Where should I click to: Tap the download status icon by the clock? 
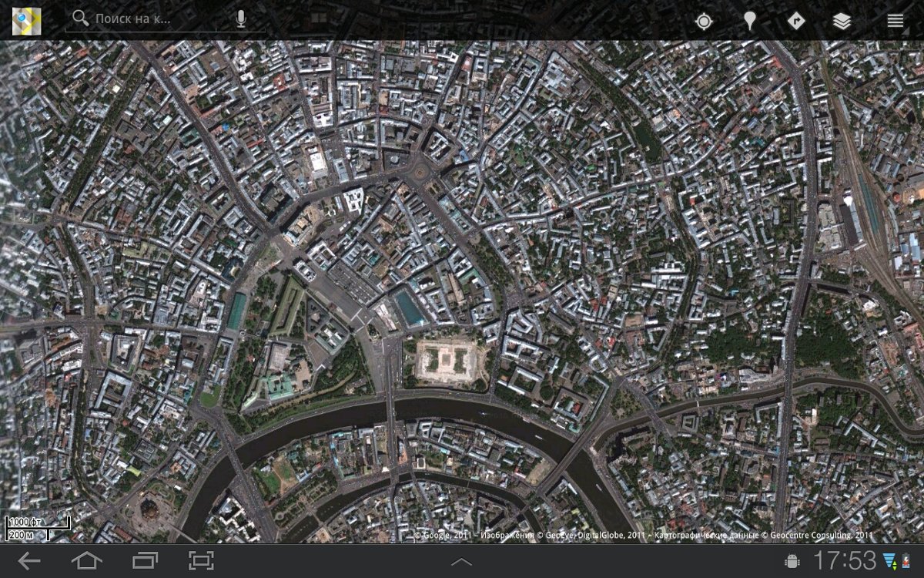890,560
